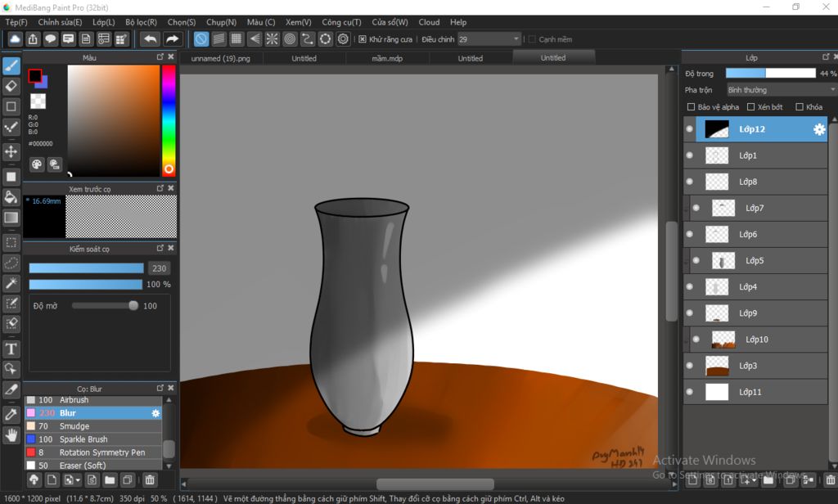Select the Sparkle Brush preset
Image resolution: width=838 pixels, height=504 pixels.
pos(85,439)
